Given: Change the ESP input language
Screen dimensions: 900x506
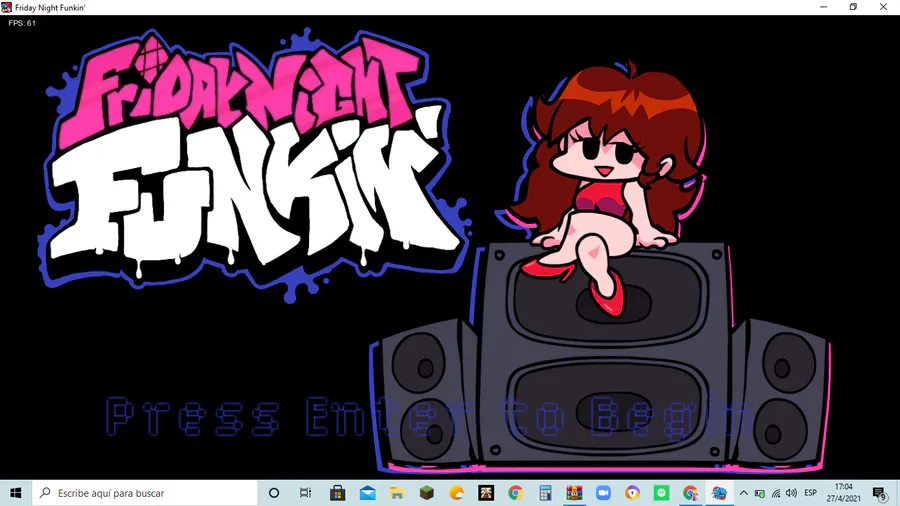Looking at the screenshot, I should (x=810, y=493).
